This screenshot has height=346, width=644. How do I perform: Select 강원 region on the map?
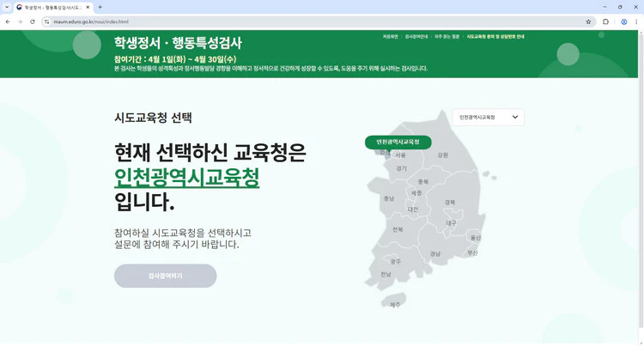point(442,155)
